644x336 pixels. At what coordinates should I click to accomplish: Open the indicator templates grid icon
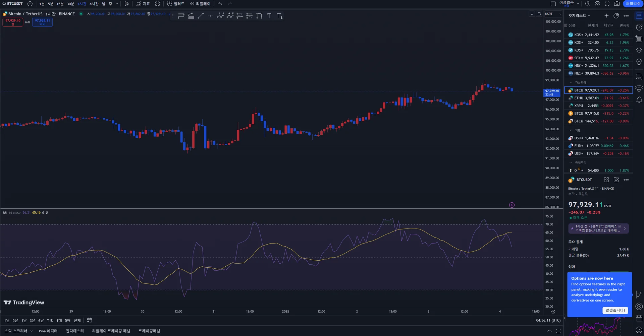click(x=157, y=4)
